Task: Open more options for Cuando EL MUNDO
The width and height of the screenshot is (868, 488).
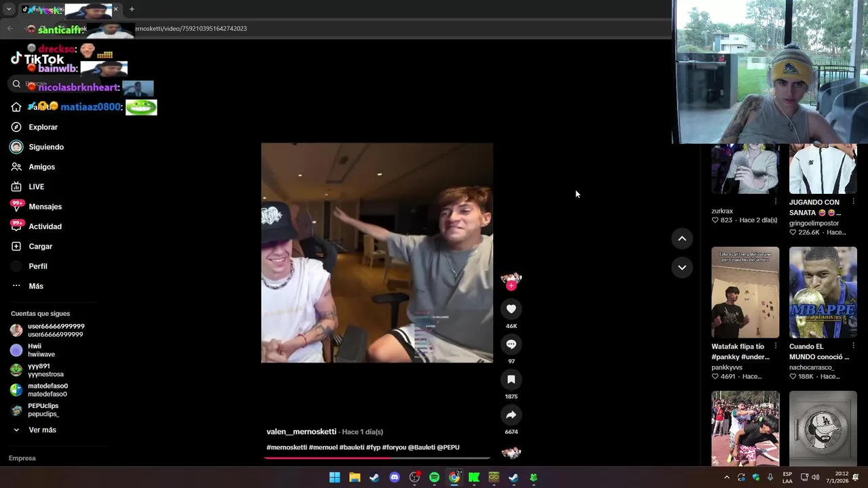Action: [853, 346]
